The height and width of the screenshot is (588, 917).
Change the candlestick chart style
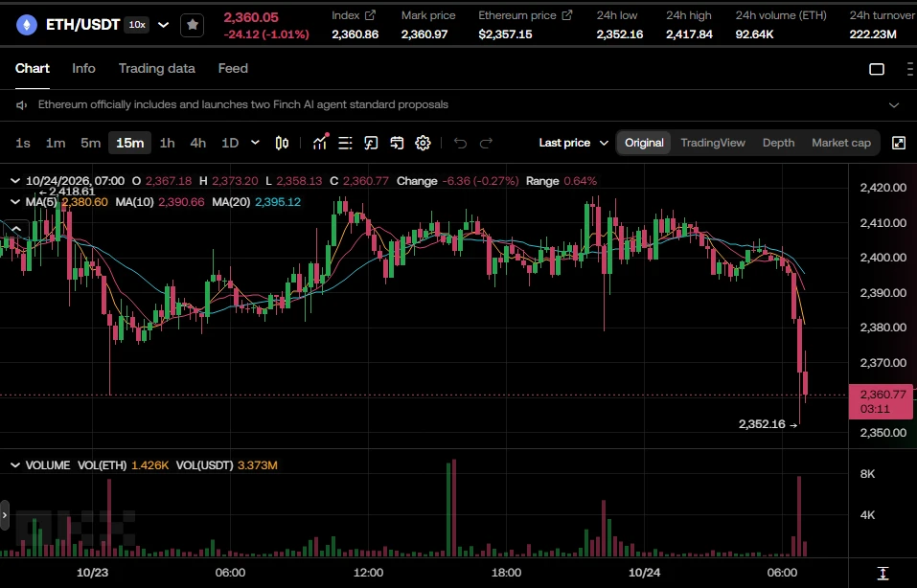coord(282,143)
